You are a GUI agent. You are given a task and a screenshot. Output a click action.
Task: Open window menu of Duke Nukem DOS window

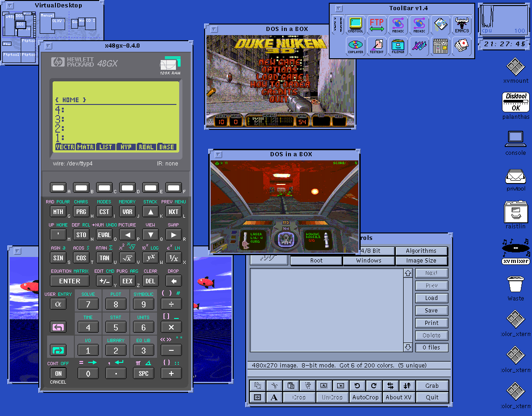coord(214,29)
